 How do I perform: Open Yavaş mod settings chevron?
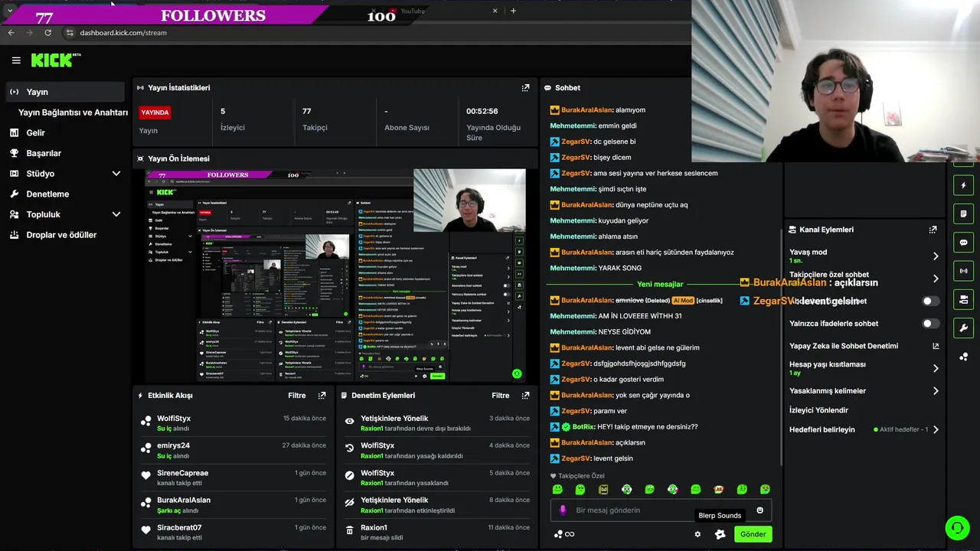[x=936, y=256]
